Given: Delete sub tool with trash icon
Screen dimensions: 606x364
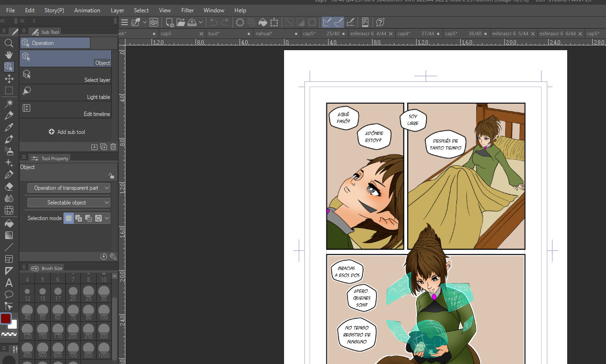Looking at the screenshot, I should 113,147.
